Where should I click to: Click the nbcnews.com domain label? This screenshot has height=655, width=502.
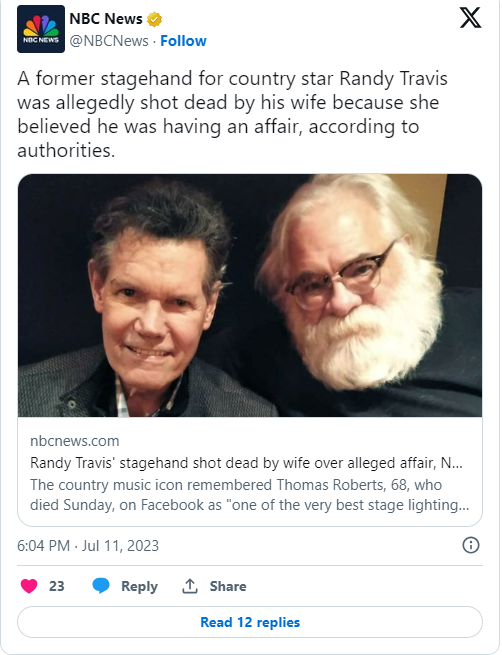tap(75, 441)
